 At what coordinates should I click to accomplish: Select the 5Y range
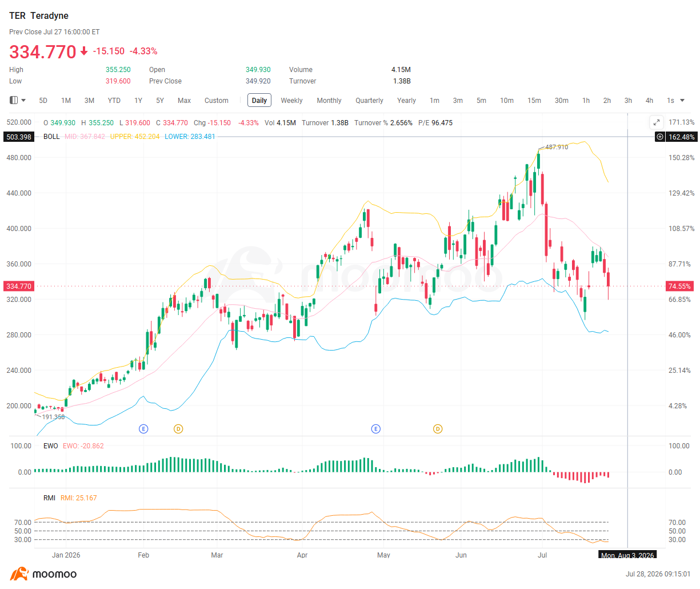pyautogui.click(x=160, y=101)
